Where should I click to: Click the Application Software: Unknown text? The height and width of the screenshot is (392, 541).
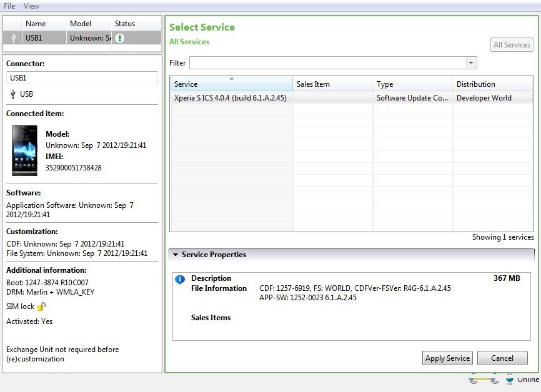click(70, 210)
